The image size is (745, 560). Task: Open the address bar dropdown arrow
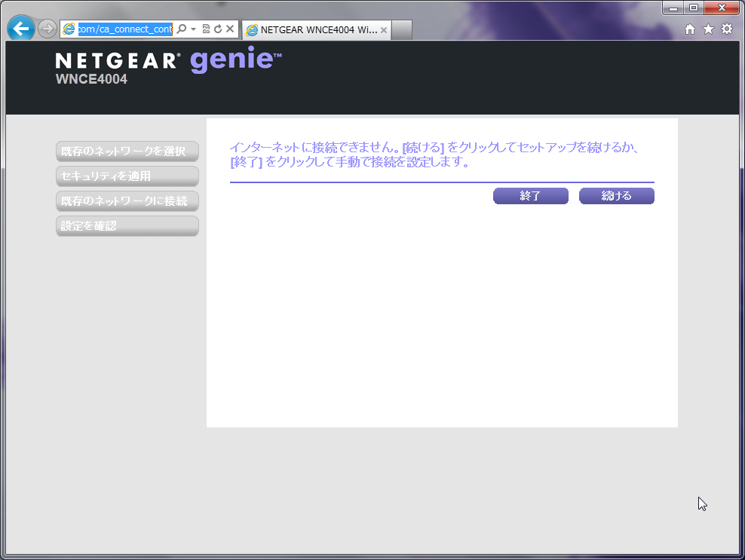pos(193,29)
